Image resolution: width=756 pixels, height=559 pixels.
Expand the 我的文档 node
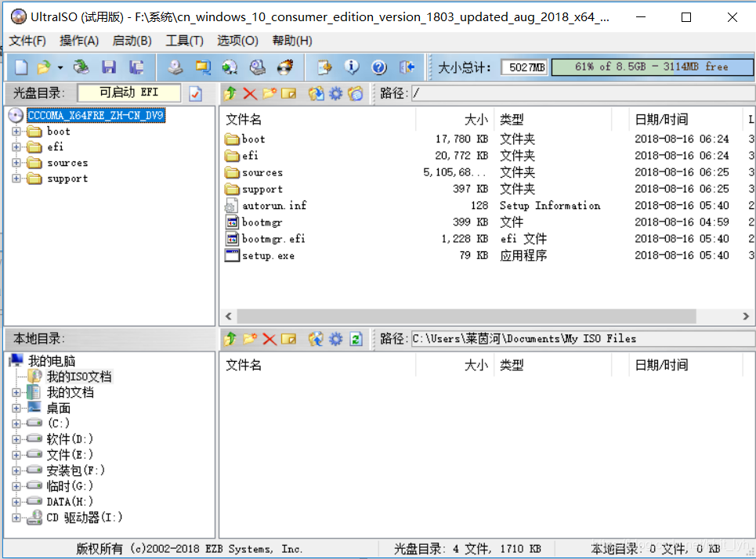(x=16, y=393)
